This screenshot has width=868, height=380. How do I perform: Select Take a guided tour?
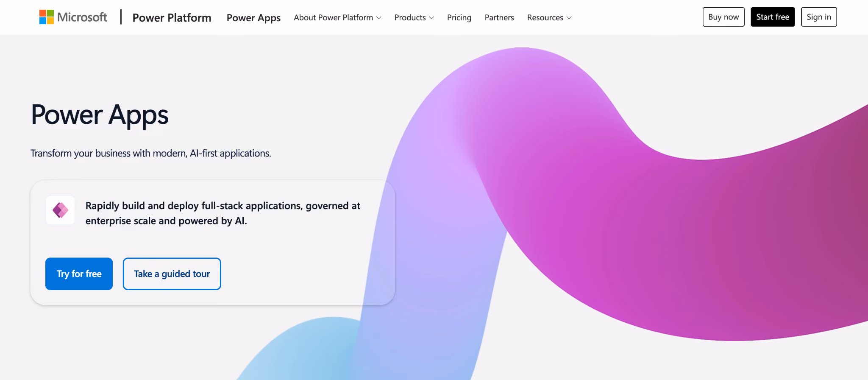[x=172, y=274]
